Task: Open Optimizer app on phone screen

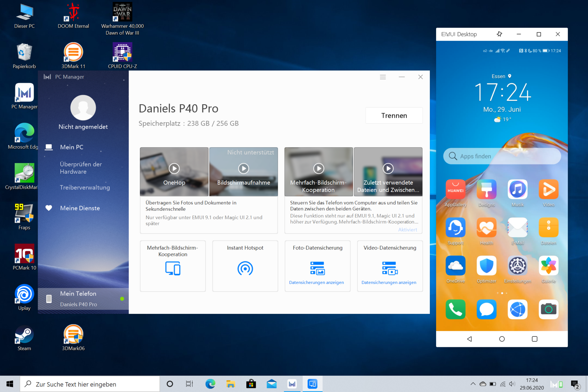Action: (486, 266)
